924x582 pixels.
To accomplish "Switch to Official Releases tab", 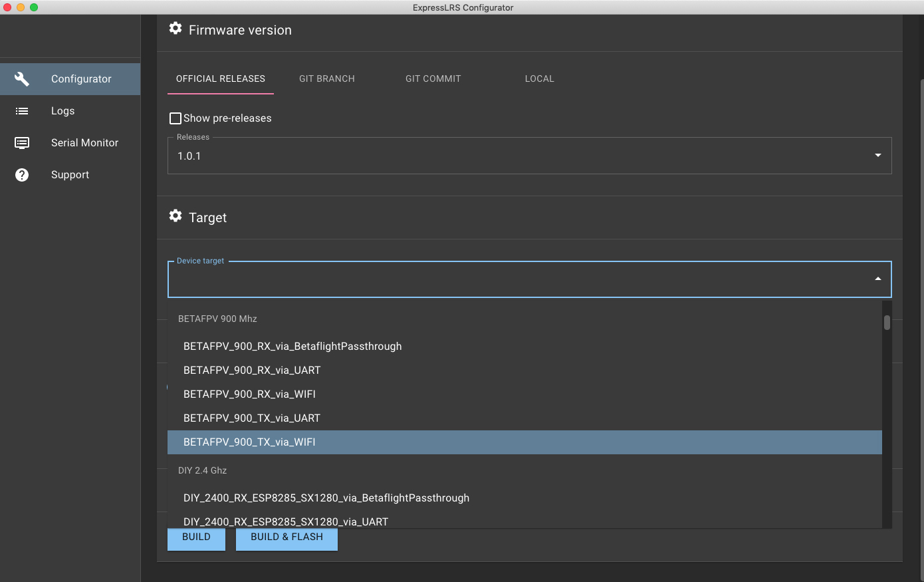I will 221,78.
